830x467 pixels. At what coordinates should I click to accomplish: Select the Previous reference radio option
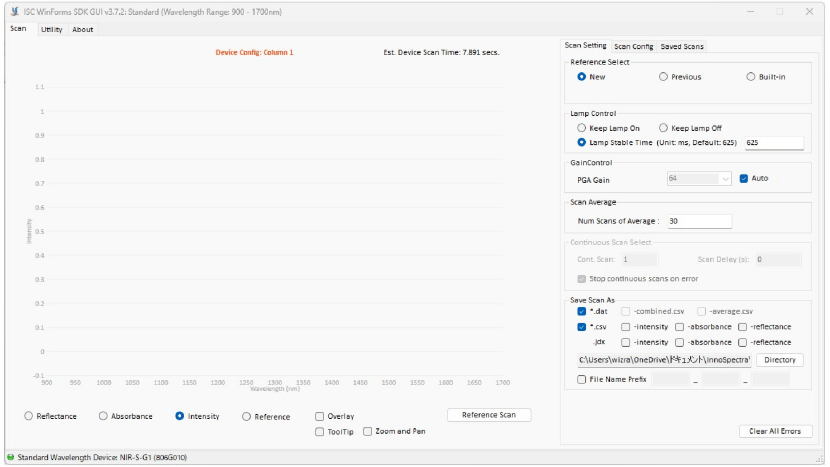[x=663, y=77]
